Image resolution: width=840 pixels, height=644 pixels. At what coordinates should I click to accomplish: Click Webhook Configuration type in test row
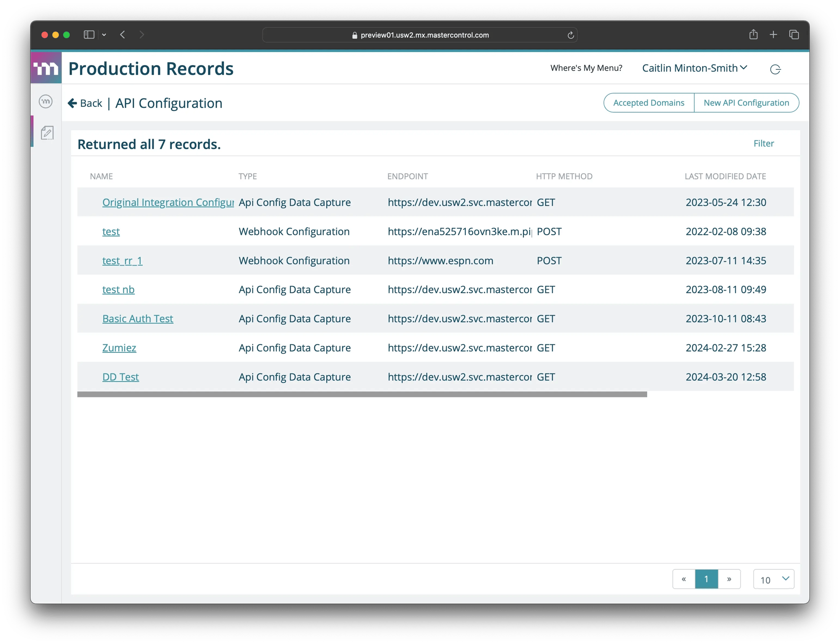pyautogui.click(x=294, y=231)
